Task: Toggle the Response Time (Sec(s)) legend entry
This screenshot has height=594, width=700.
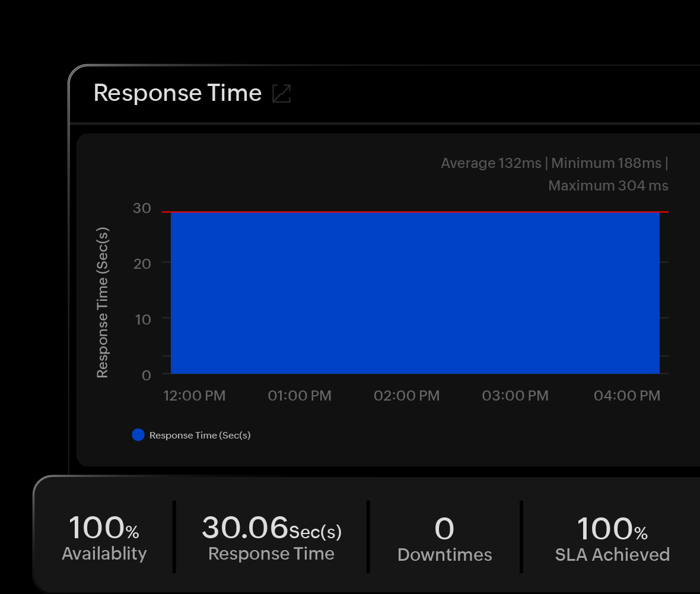Action: click(201, 434)
